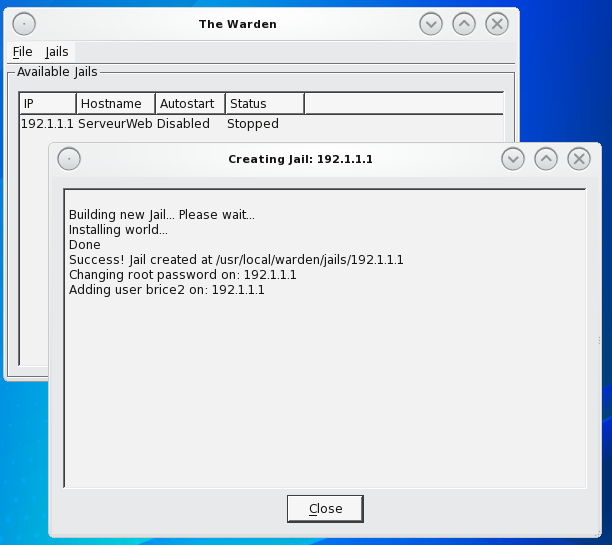Click the Close button in Creating Jail dialog
Image resolution: width=612 pixels, height=545 pixels.
coord(325,509)
